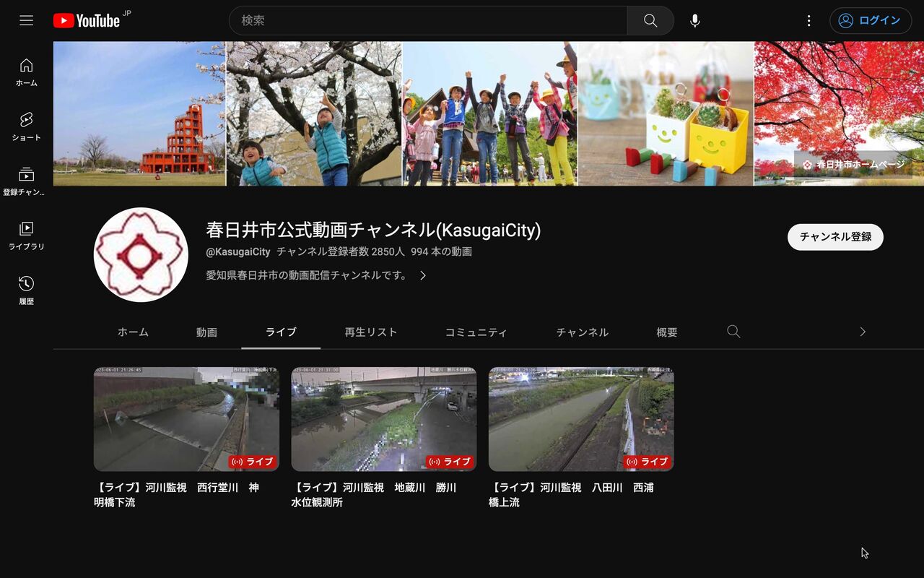This screenshot has width=924, height=578.
Task: Open ホーム in the left sidebar
Action: point(27,72)
